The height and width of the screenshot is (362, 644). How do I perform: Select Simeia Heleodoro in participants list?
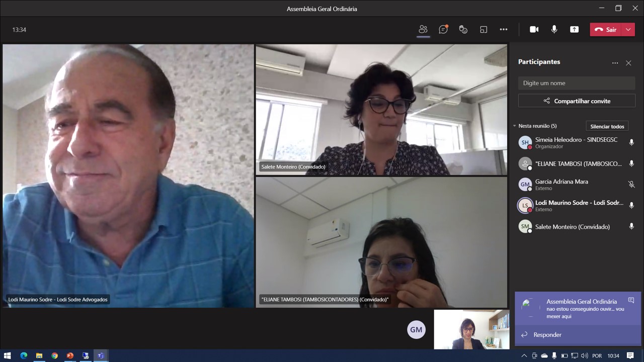click(x=576, y=143)
